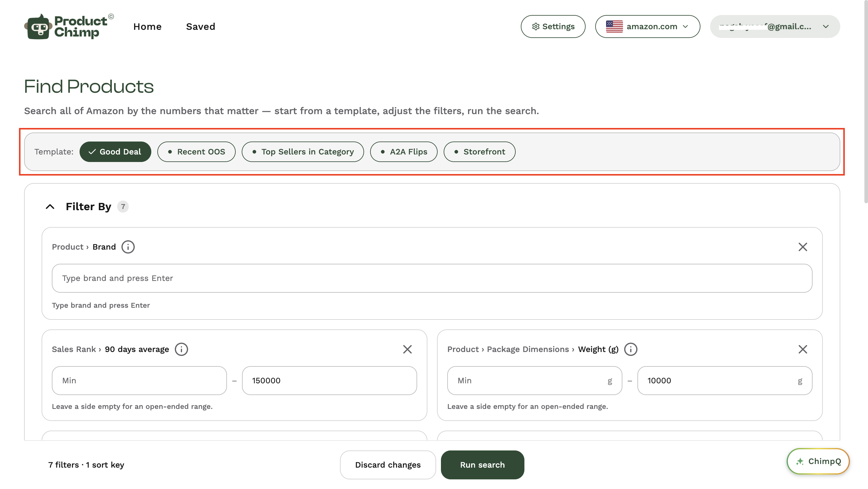Select the Recent OOS template

click(196, 152)
